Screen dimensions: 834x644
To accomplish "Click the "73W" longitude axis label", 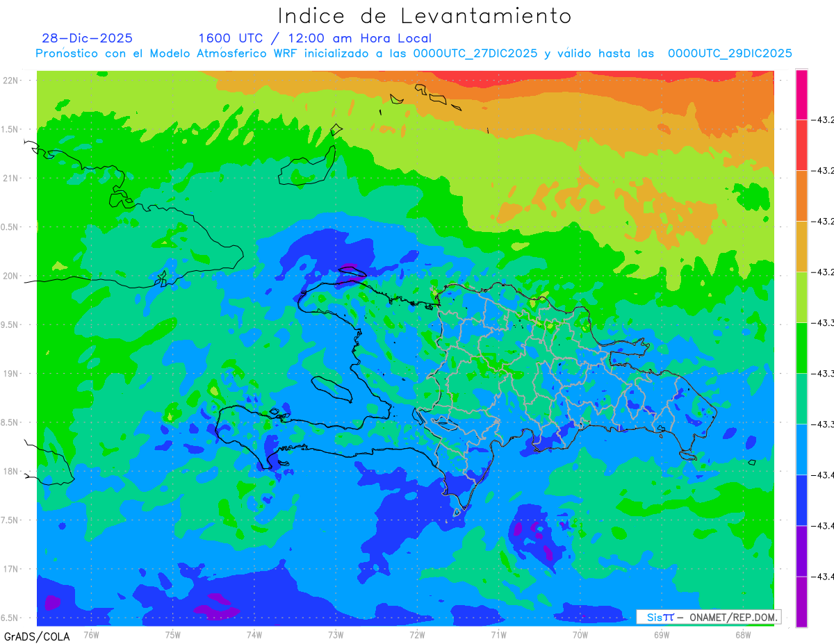I will (336, 634).
